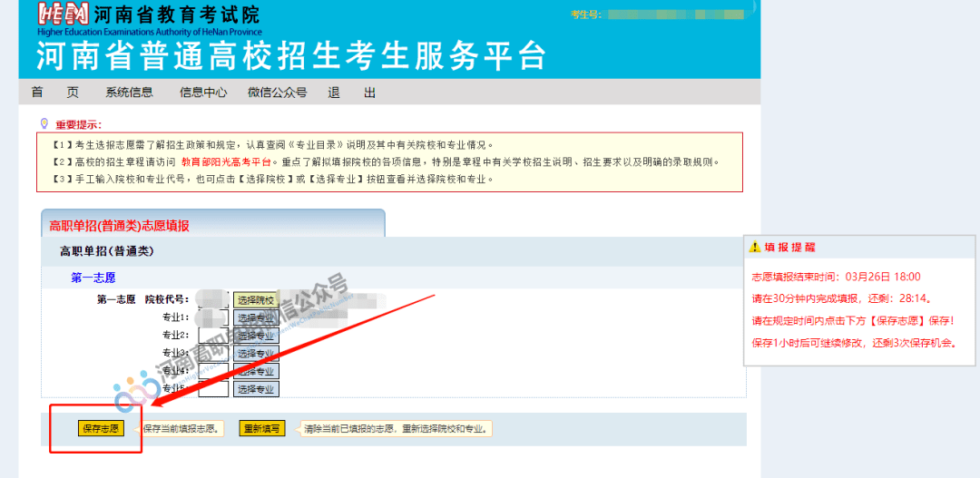Open the 首页 menu item
The image size is (980, 478).
point(55,93)
